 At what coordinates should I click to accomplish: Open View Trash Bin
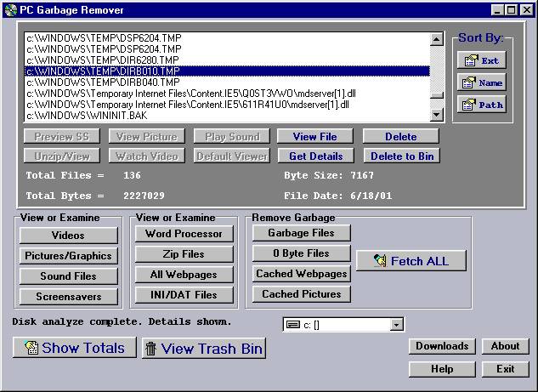pos(204,349)
